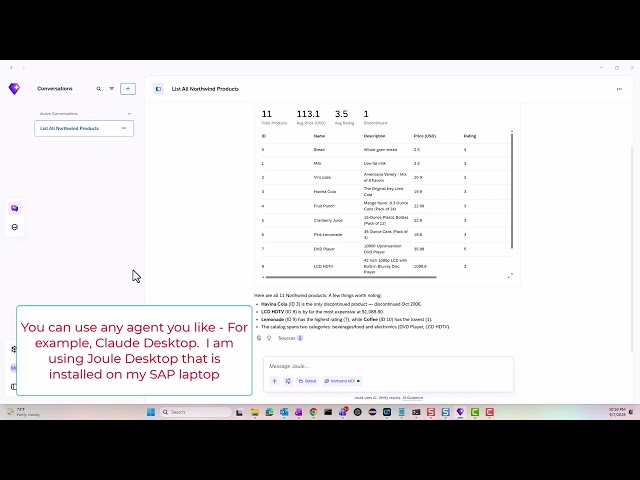Open Sources for the response
Image resolution: width=640 pixels, height=480 pixels.
coord(290,338)
